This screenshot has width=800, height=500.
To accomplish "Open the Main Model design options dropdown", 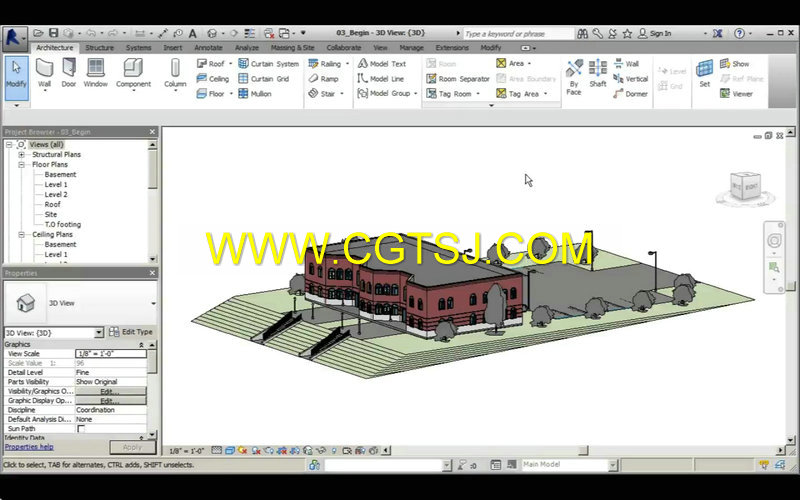I will (613, 465).
